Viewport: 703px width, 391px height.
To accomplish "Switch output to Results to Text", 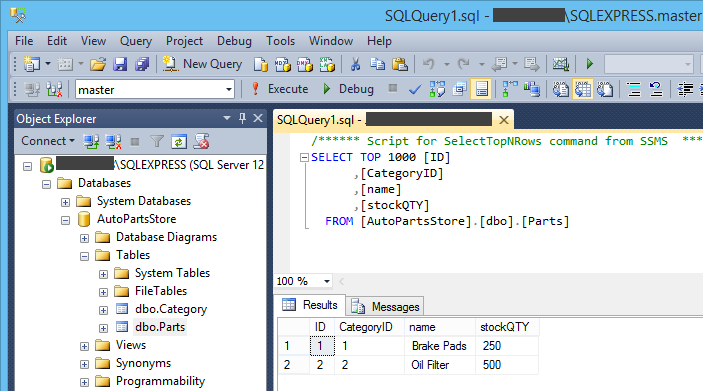I will [x=560, y=89].
